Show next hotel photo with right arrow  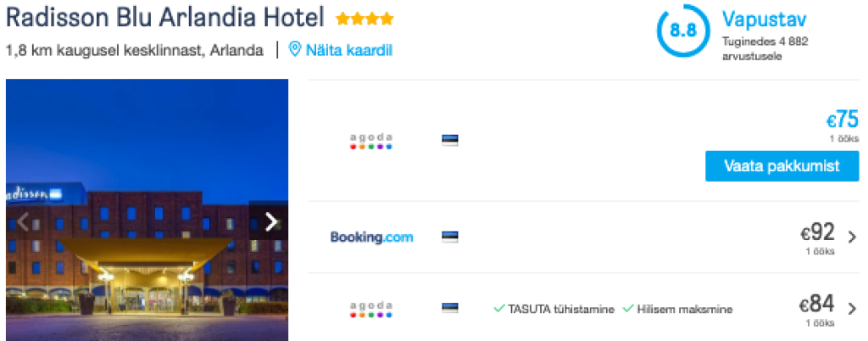coord(271,221)
